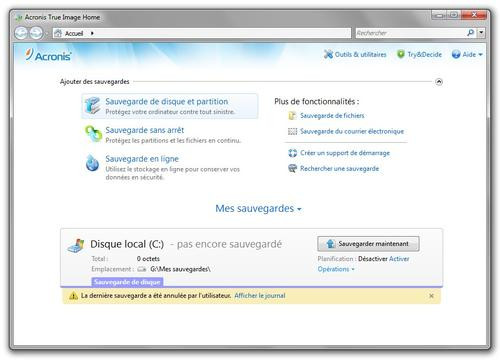Click the home icon beside Accueil
The image size is (500, 361).
[x=58, y=33]
